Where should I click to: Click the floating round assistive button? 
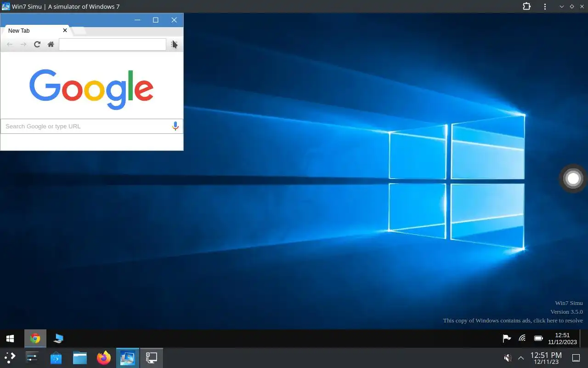[573, 178]
